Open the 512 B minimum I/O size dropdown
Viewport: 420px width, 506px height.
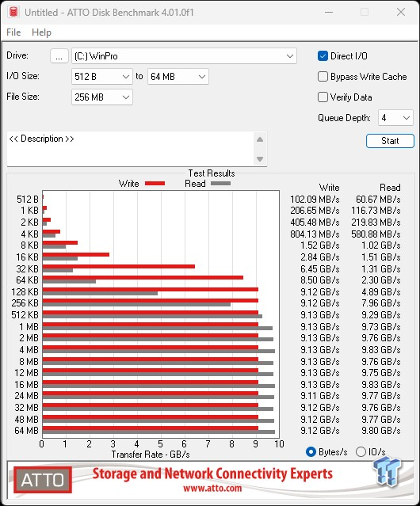click(x=102, y=77)
